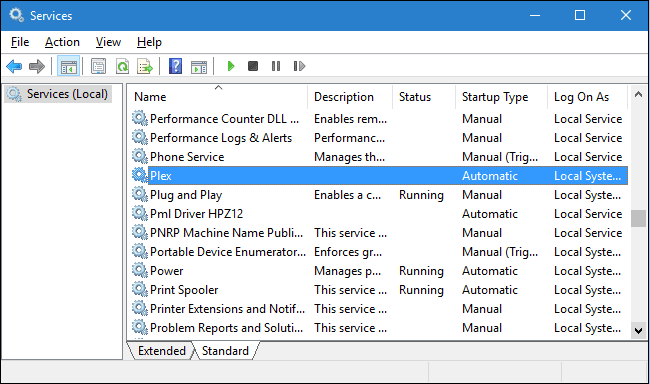650x384 pixels.
Task: Select Printer Extensions and Notif... service
Action: click(227, 309)
